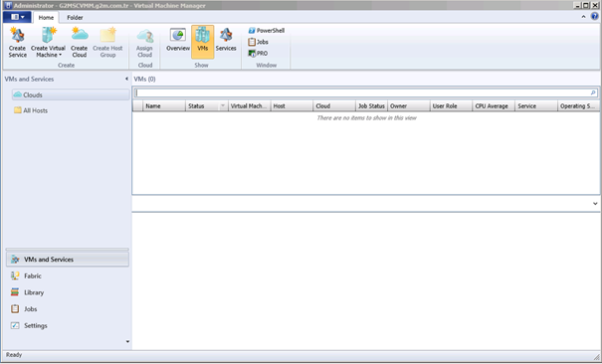Sort by the Name column header
The image size is (602, 364).
coord(164,106)
